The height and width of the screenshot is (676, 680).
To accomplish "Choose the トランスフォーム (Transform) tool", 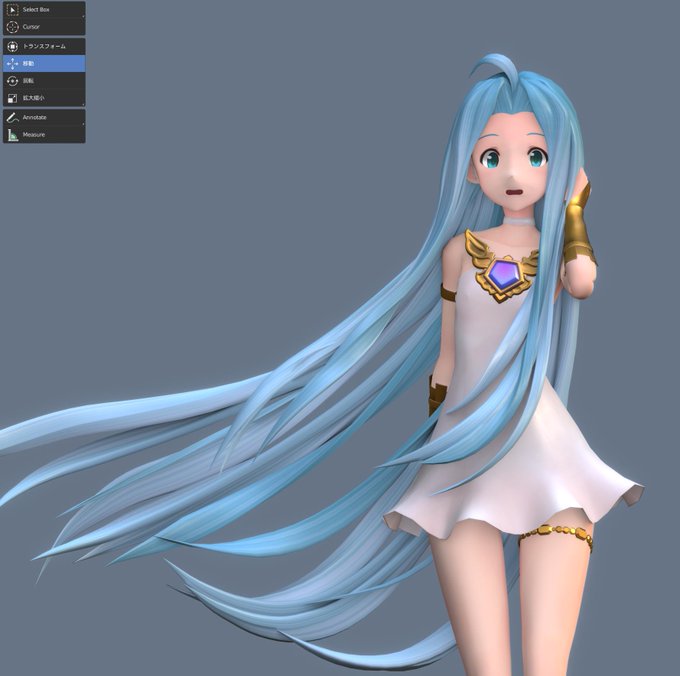I will pos(44,46).
